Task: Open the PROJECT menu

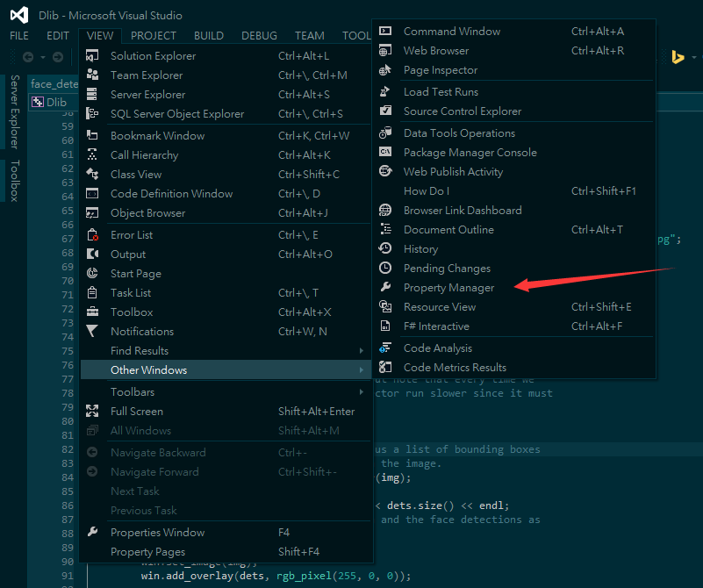Action: (154, 36)
